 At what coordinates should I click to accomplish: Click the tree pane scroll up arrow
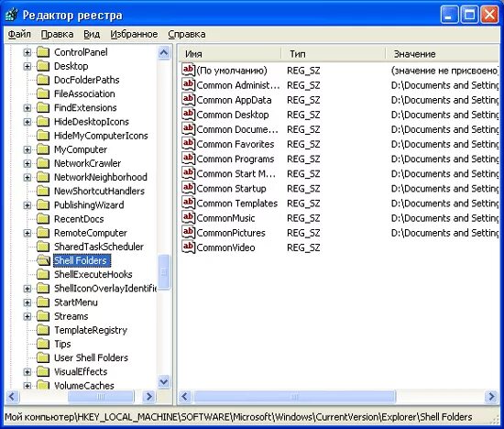pos(164,52)
